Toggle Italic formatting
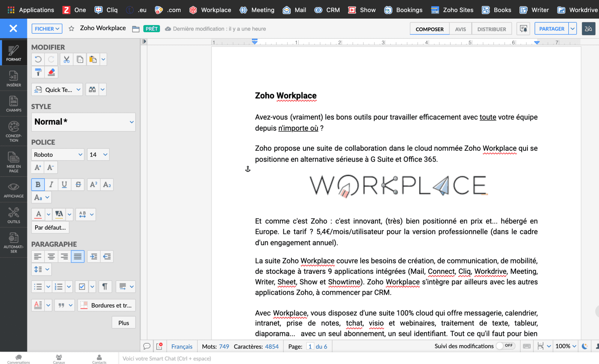599x364 pixels. coord(51,184)
